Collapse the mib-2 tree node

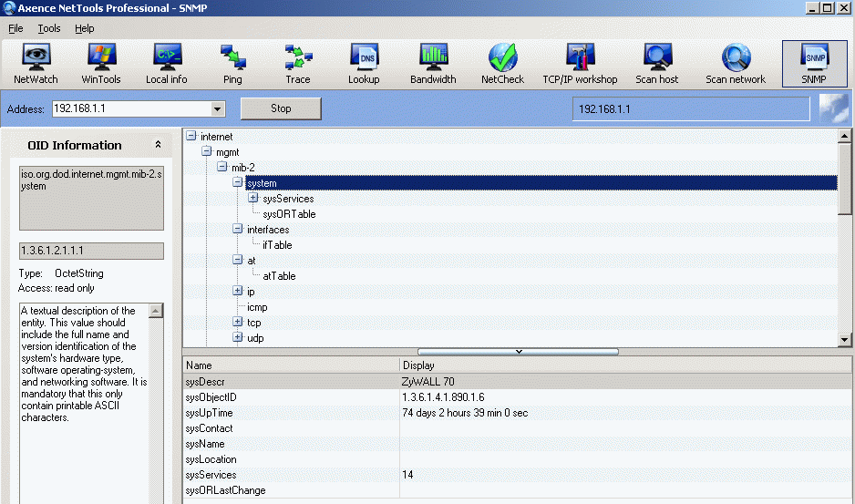[x=221, y=167]
